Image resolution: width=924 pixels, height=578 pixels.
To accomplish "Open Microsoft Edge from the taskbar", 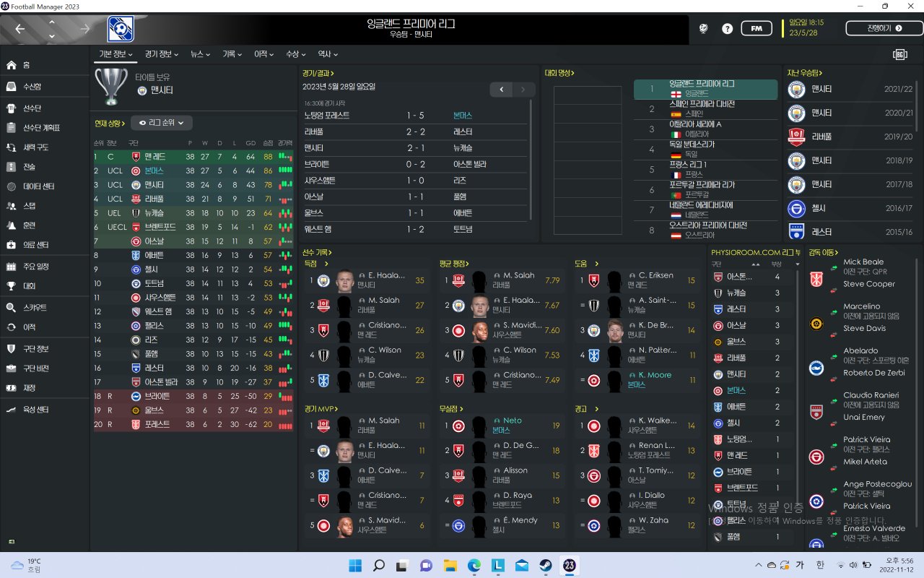I will coord(474,565).
